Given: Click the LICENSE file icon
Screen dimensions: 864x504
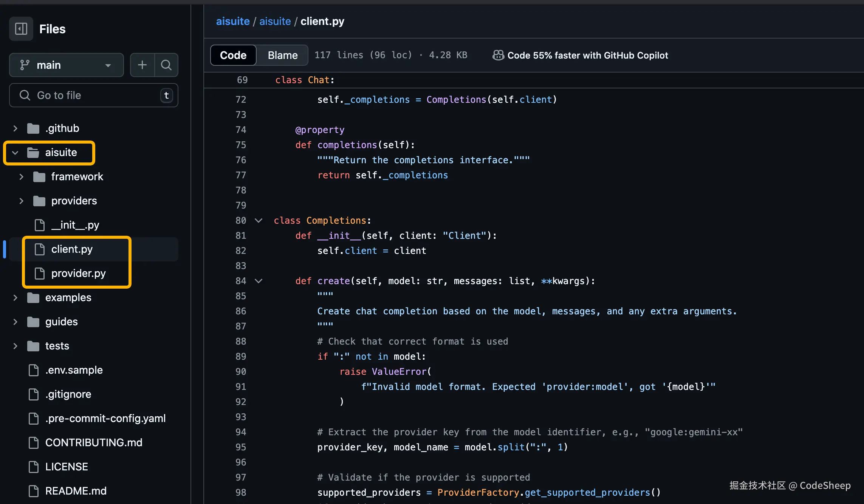Looking at the screenshot, I should coord(34,467).
